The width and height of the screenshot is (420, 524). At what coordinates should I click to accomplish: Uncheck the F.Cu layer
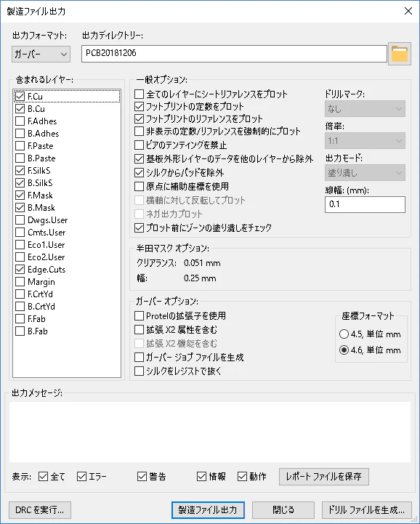pos(20,96)
